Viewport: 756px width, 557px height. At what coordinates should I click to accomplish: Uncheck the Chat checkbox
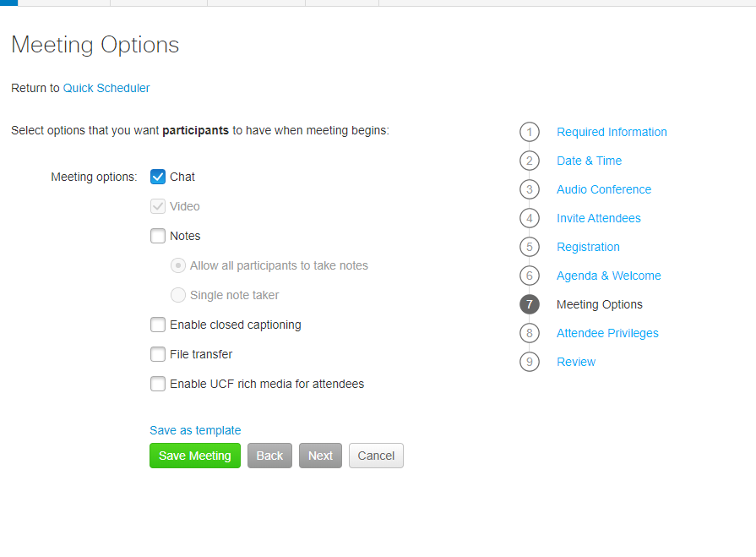(x=158, y=177)
